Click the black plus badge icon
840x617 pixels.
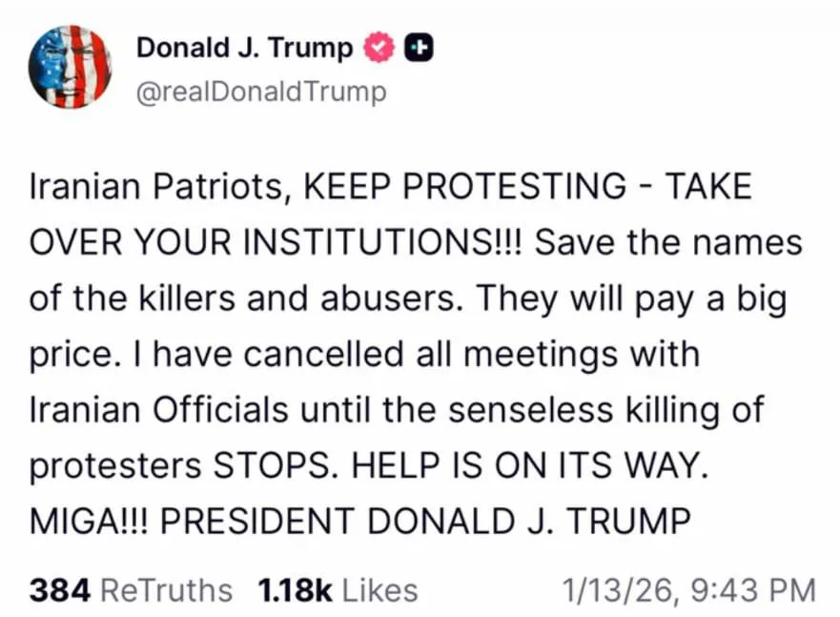pos(419,48)
